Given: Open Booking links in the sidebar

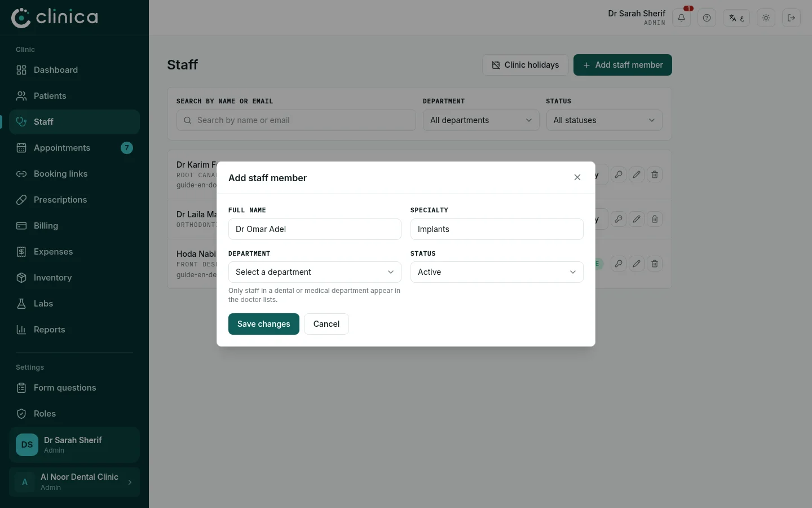Looking at the screenshot, I should point(74,174).
